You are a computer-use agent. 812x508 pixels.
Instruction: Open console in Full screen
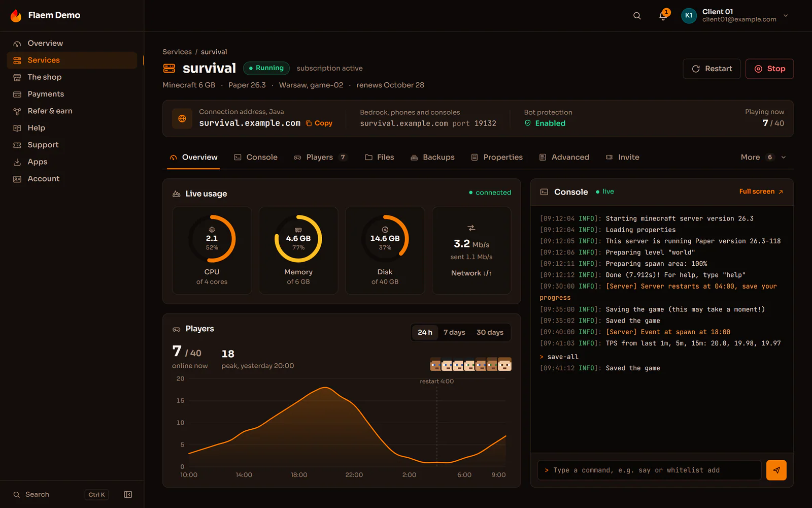[x=761, y=192]
